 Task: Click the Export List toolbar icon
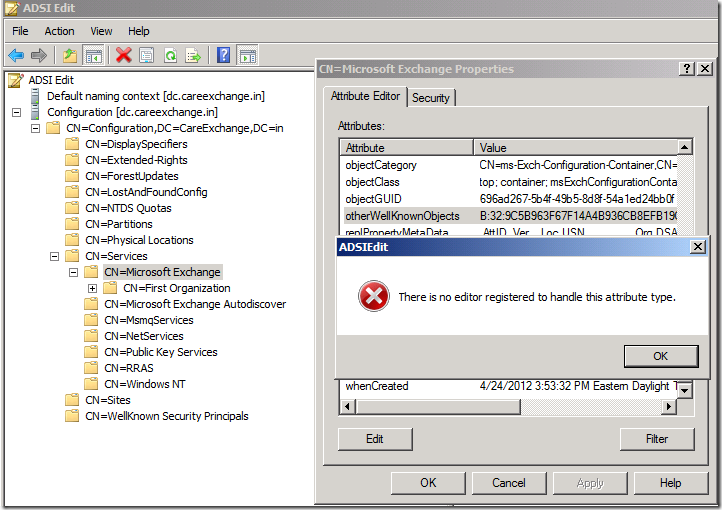coord(193,56)
